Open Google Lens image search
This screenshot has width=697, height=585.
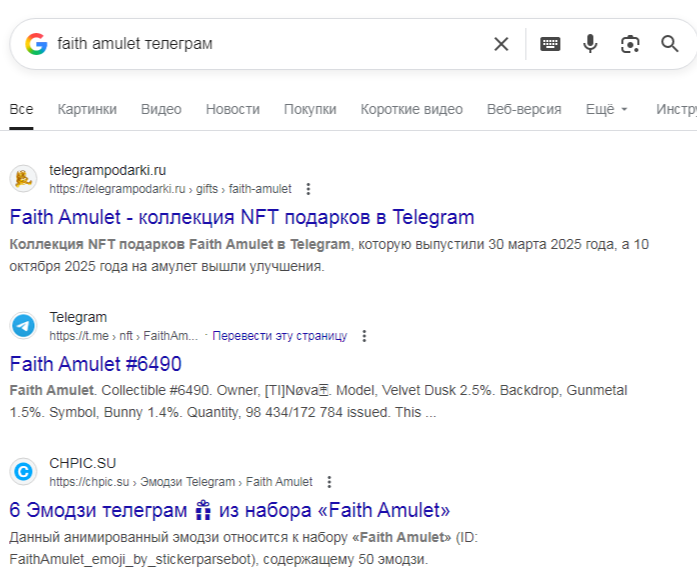(x=630, y=44)
